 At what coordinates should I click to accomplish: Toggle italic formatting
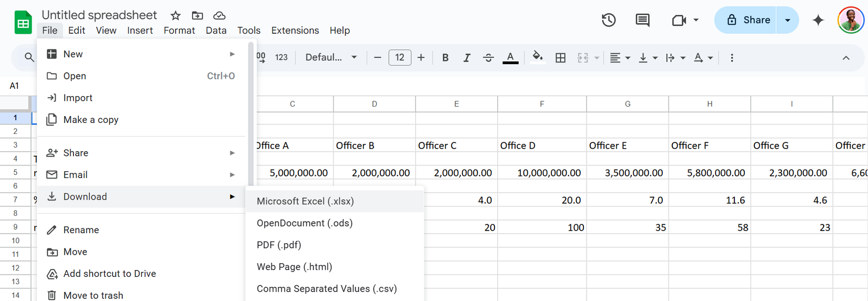pos(467,58)
